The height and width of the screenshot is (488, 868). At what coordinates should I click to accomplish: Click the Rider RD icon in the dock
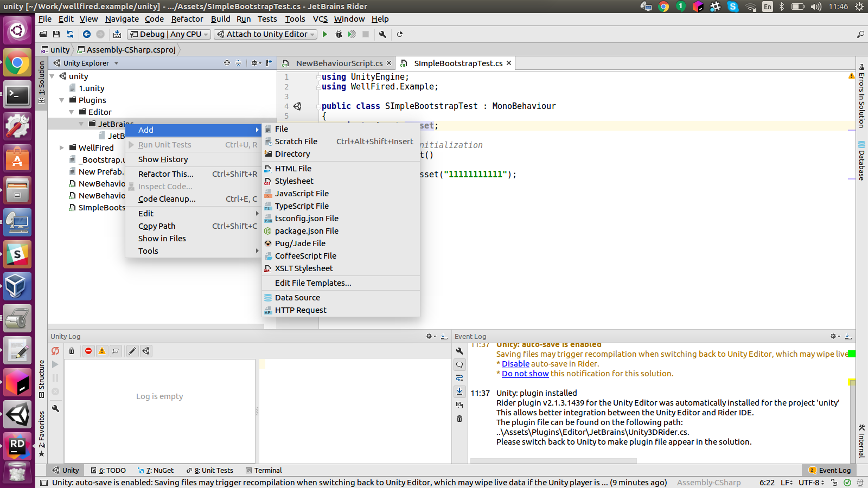(x=17, y=447)
